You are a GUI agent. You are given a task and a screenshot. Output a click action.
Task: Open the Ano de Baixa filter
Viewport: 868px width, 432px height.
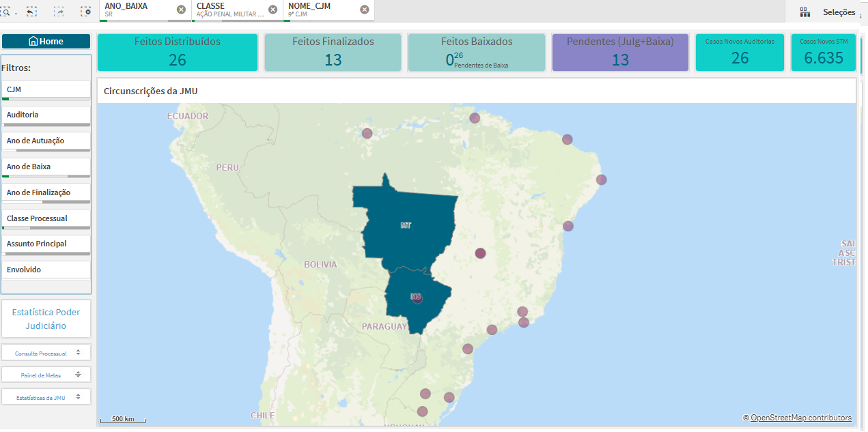pos(46,167)
